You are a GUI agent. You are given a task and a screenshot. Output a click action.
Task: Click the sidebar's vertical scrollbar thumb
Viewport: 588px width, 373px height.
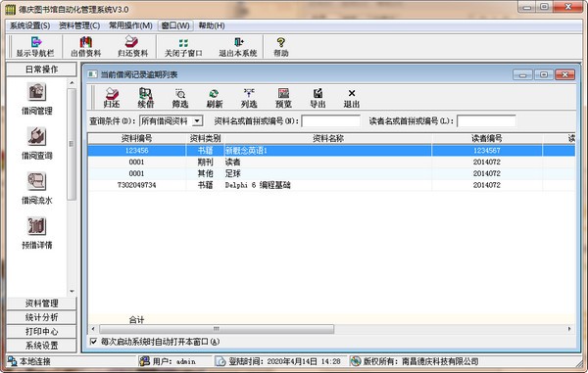(x=72, y=144)
